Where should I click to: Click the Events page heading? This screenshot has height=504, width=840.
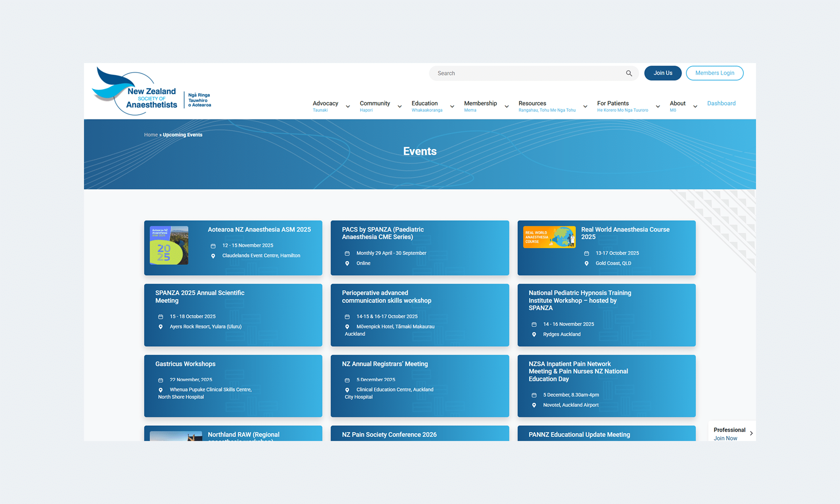[x=420, y=151]
